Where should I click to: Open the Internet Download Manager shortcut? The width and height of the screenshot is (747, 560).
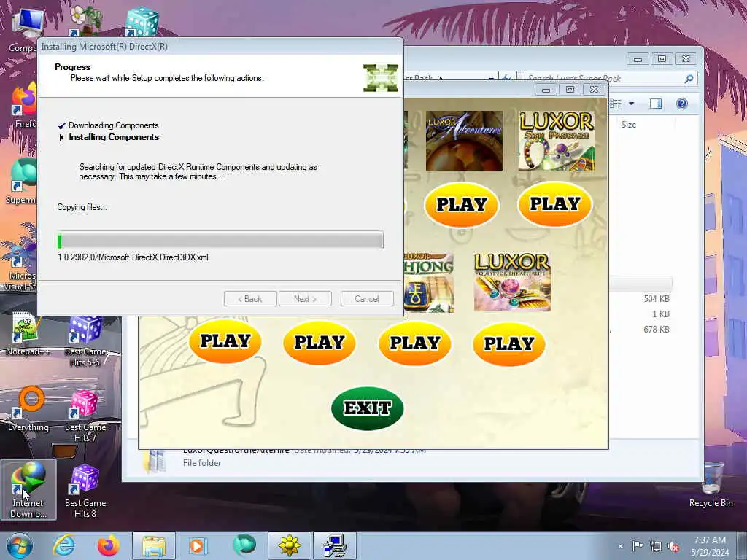pos(28,489)
